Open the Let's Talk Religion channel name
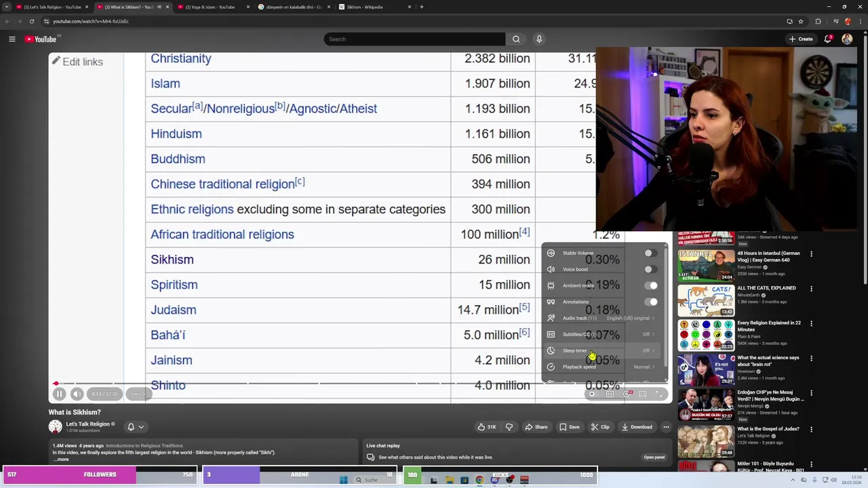This screenshot has height=488, width=868. [87, 424]
